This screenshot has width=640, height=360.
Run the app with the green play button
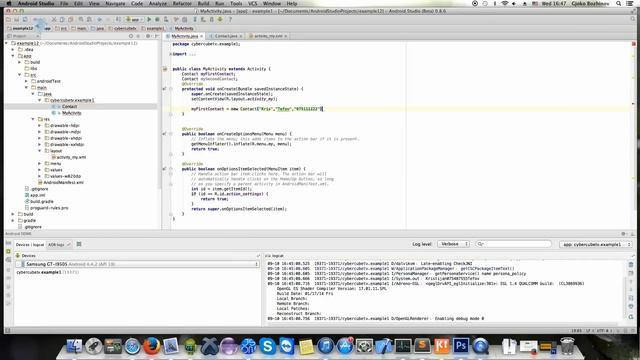(149, 19)
